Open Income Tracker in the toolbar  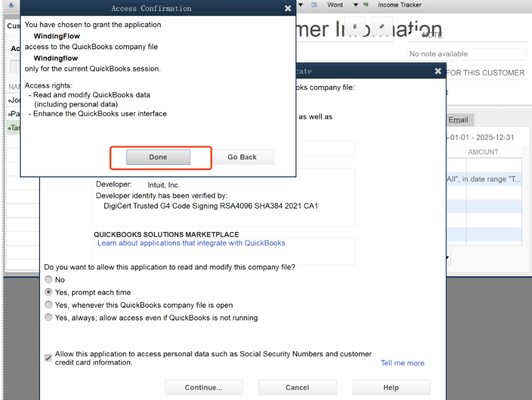click(400, 5)
